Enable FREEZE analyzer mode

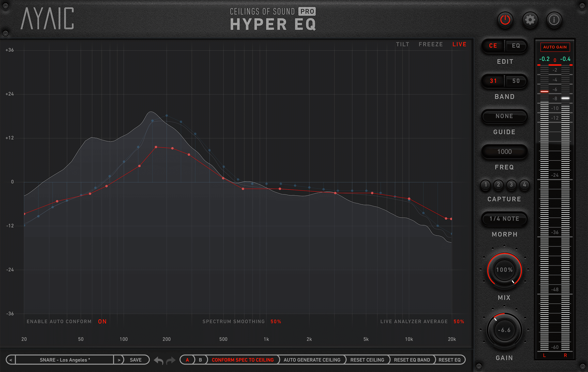click(x=431, y=44)
